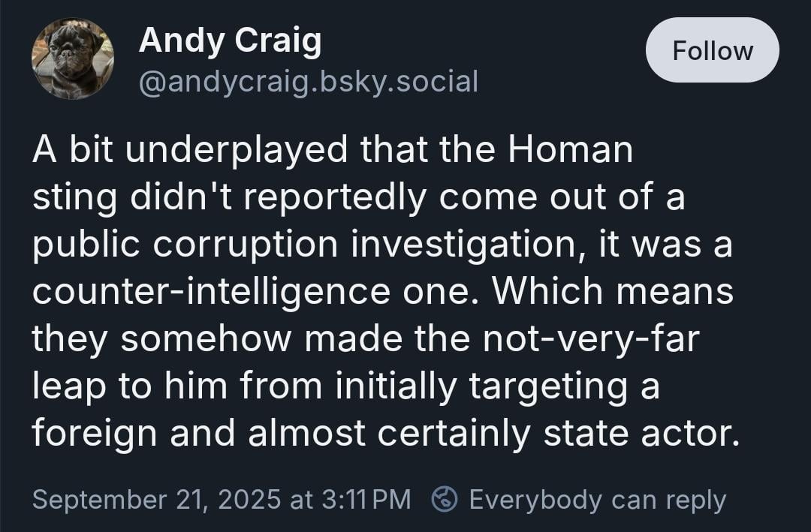Image resolution: width=811 pixels, height=532 pixels.
Task: Click the '3:11 PM' time text
Action: click(366, 500)
